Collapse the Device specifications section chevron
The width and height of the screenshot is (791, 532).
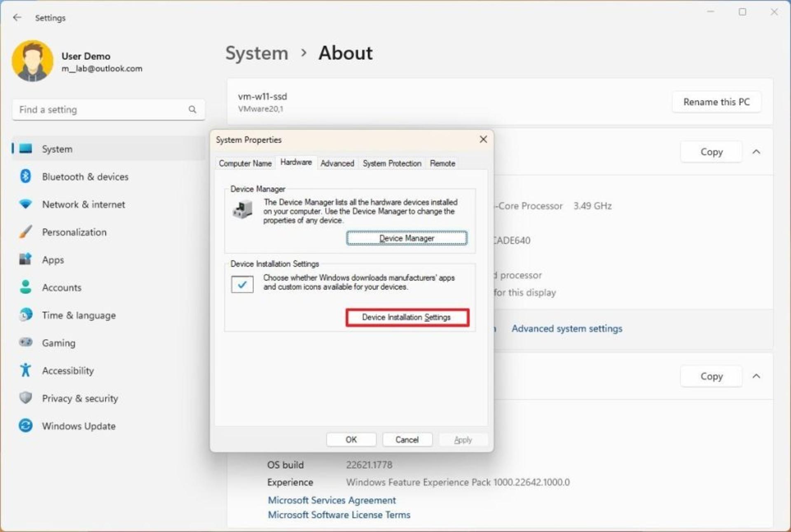coord(756,152)
